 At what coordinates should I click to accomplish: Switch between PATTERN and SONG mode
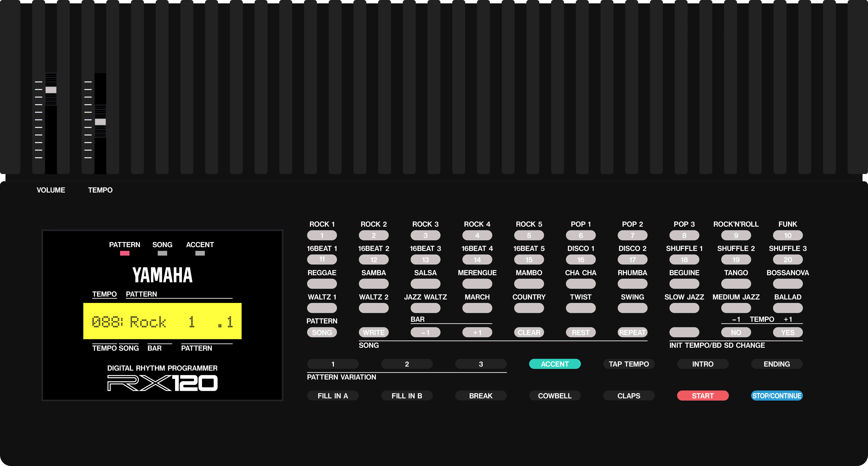click(322, 332)
